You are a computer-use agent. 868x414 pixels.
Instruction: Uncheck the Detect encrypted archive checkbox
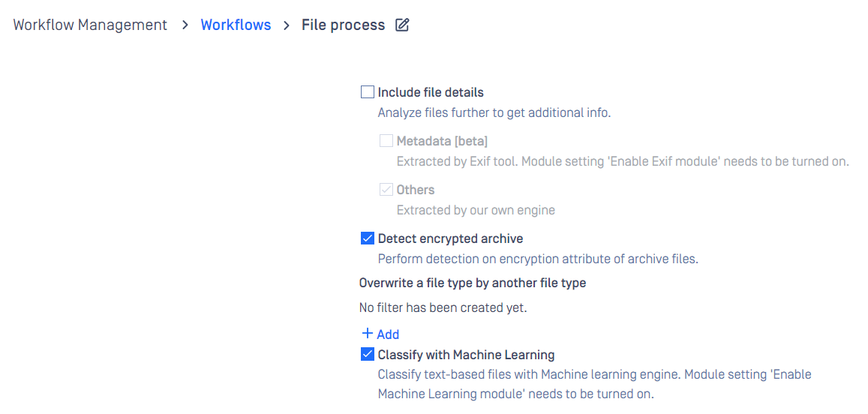[368, 238]
